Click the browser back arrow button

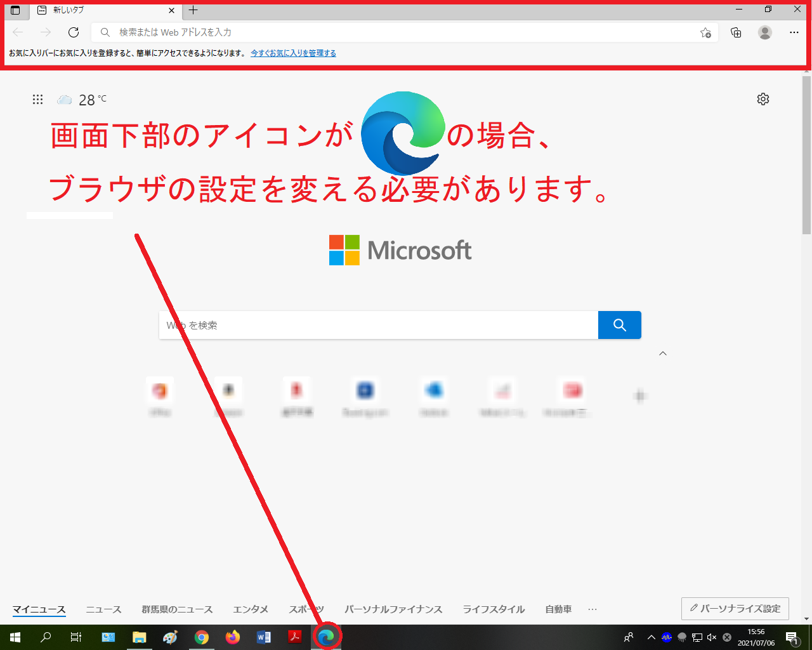pos(18,32)
